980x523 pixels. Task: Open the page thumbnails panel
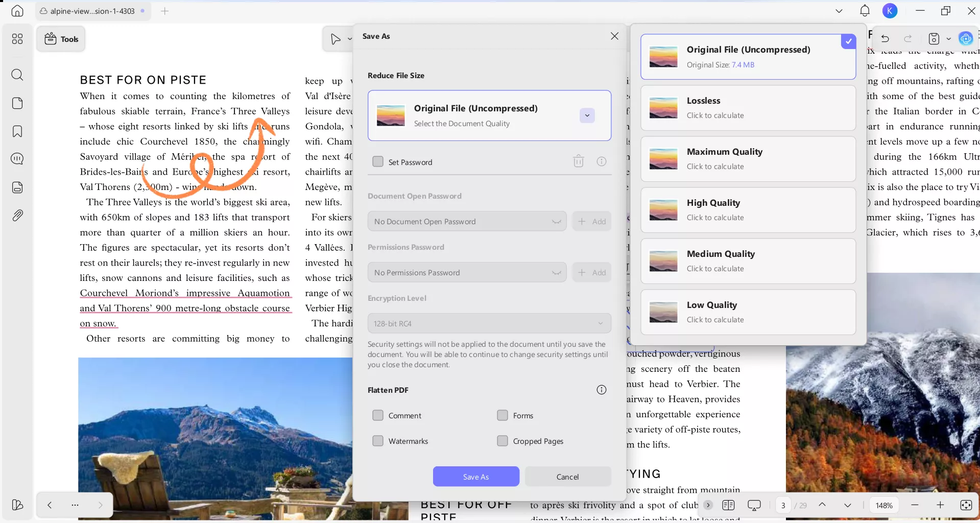coord(17,103)
